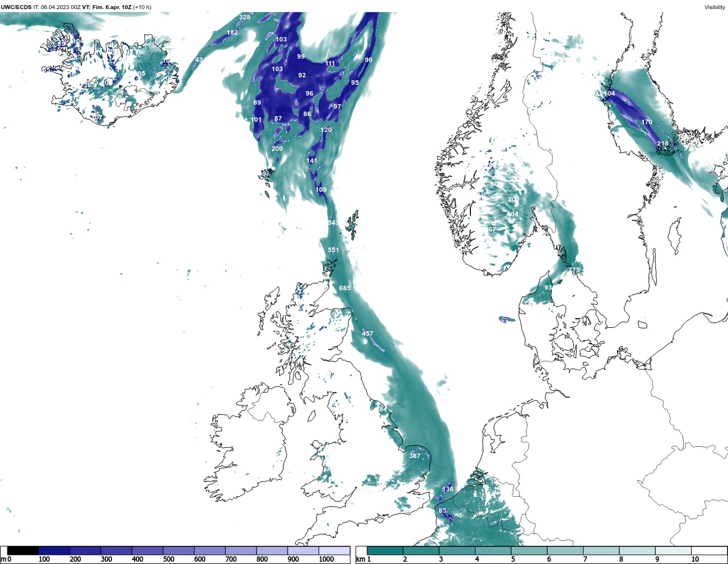
Task: Click the 'Visibility' title label
Action: point(715,7)
